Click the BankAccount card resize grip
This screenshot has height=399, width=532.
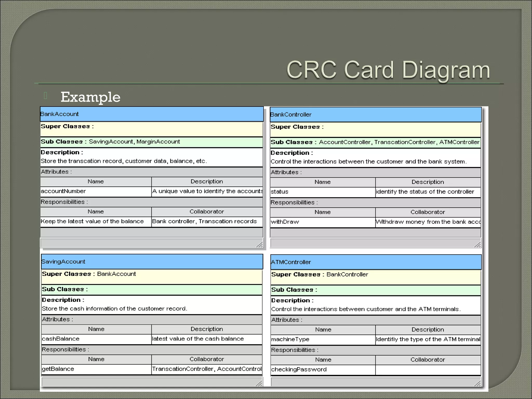(260, 244)
